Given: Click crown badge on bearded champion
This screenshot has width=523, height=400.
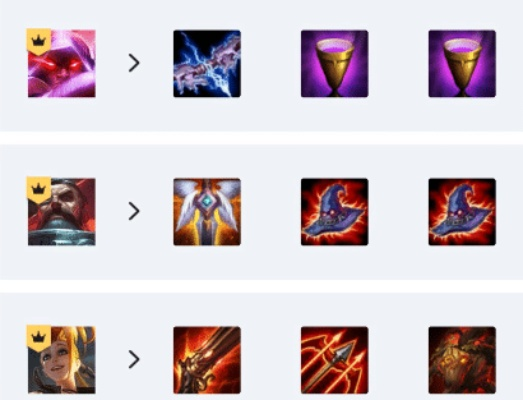Looking at the screenshot, I should point(39,190).
